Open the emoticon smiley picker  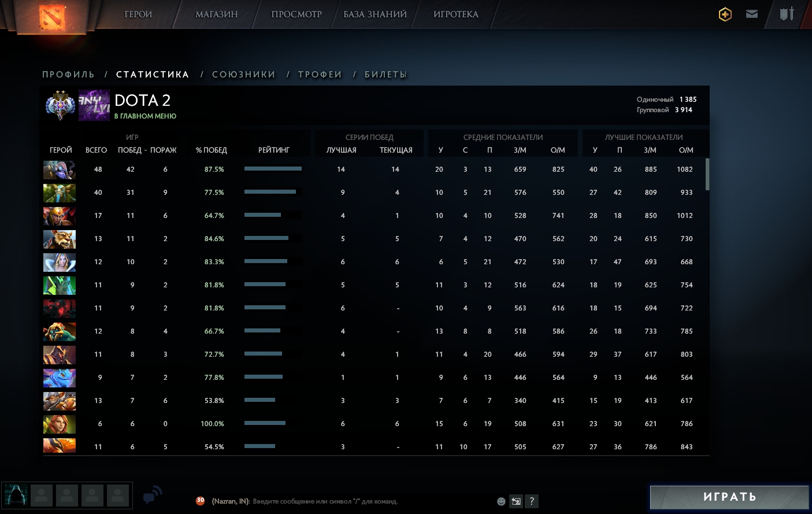[501, 501]
